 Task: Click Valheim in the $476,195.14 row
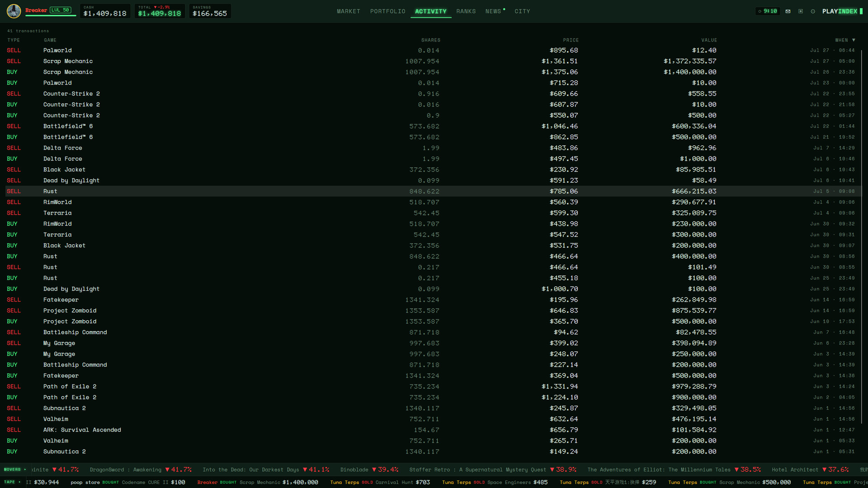(x=56, y=419)
